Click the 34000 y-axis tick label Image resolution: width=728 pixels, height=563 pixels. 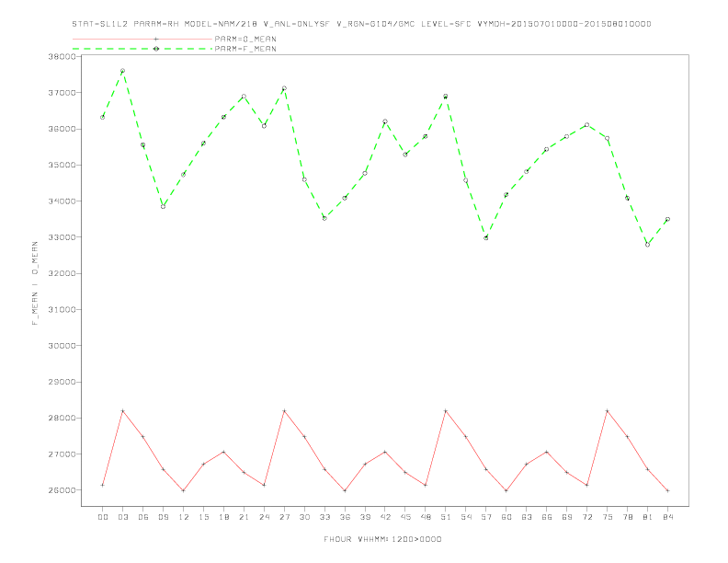point(62,201)
